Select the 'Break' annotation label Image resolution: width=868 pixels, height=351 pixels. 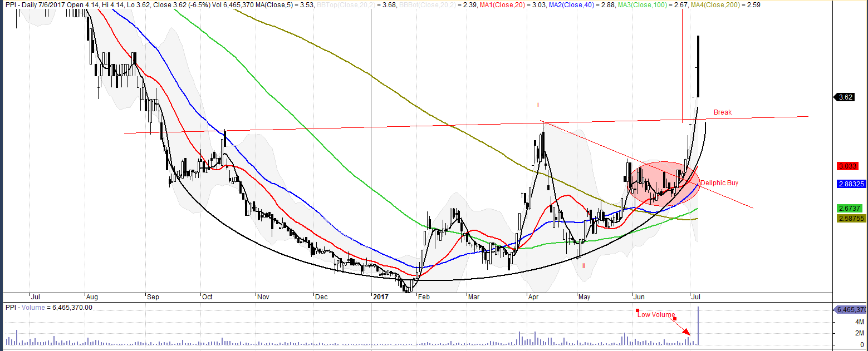coord(722,112)
